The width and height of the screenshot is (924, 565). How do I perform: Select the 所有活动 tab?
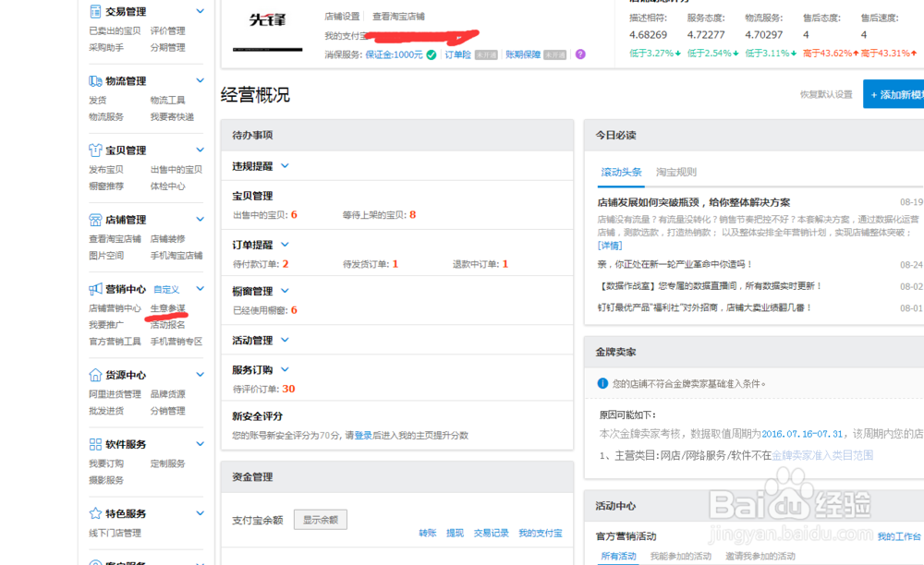coord(618,556)
